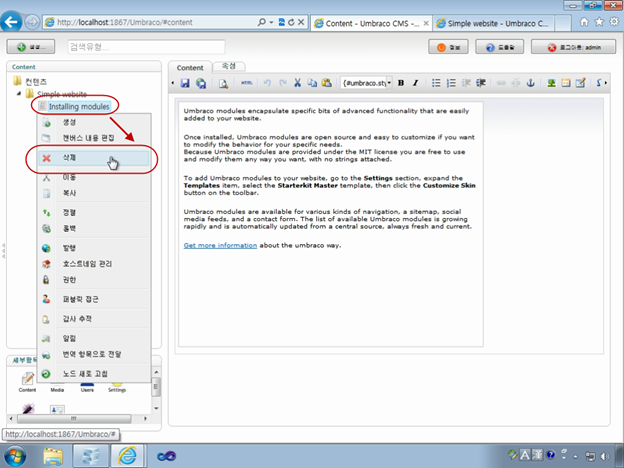Click the toolbar scroll-right arrow
624x468 pixels.
pos(606,83)
